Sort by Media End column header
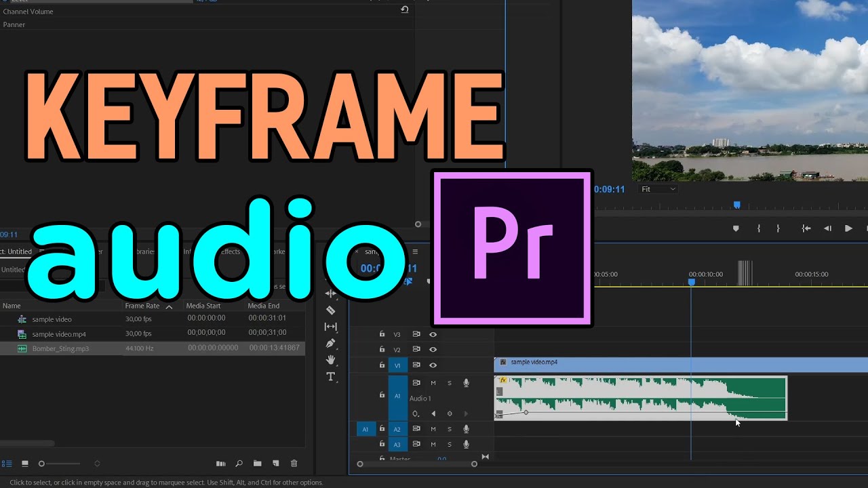This screenshot has height=488, width=868. (x=264, y=306)
